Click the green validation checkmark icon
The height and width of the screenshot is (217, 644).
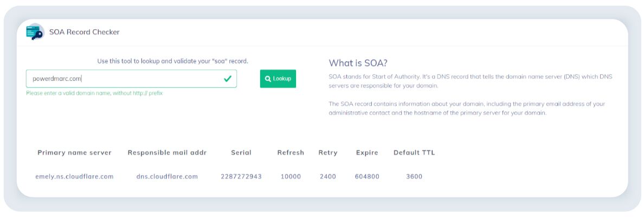tap(228, 78)
